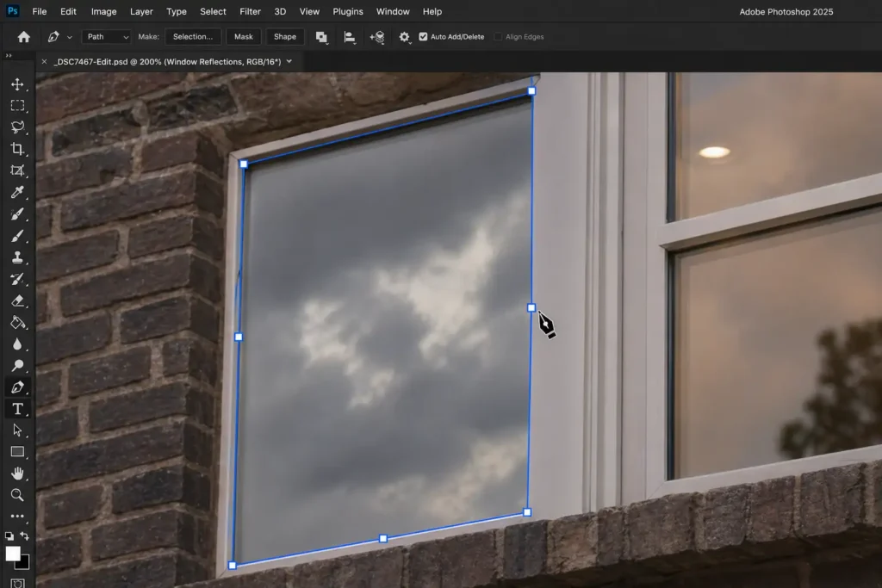
Task: Click the Mask button
Action: [x=243, y=37]
